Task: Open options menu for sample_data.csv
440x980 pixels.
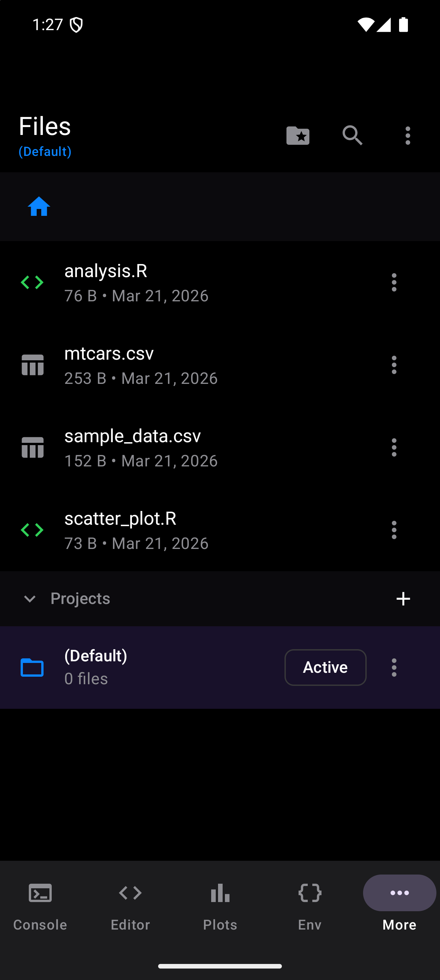Action: (394, 447)
